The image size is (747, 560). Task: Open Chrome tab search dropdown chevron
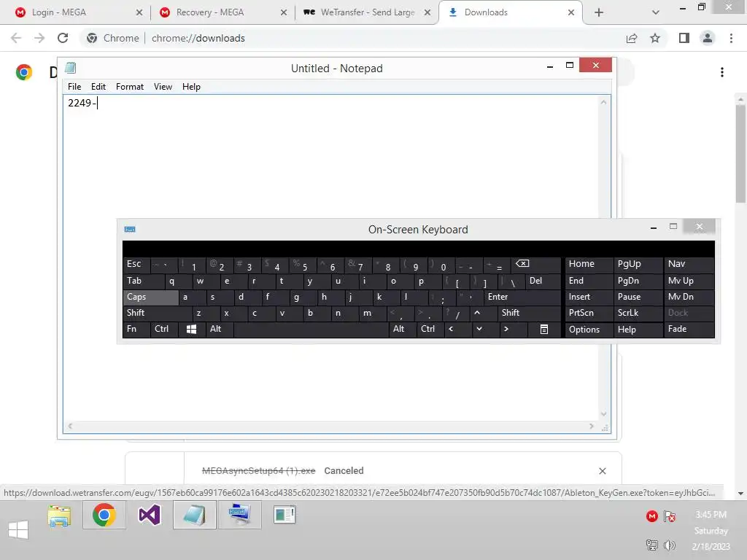(656, 12)
